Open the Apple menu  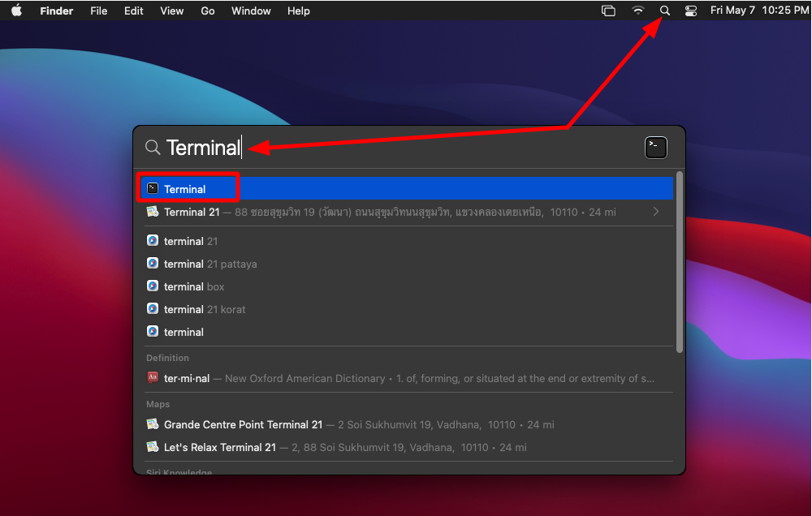[16, 11]
